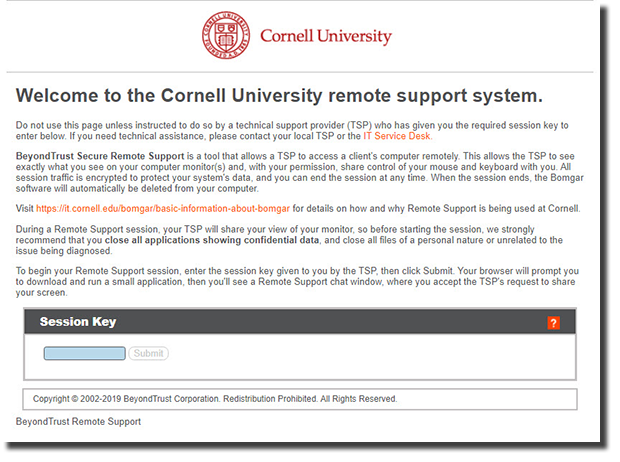
Task: Open the IT Service Desk link
Action: pos(397,136)
